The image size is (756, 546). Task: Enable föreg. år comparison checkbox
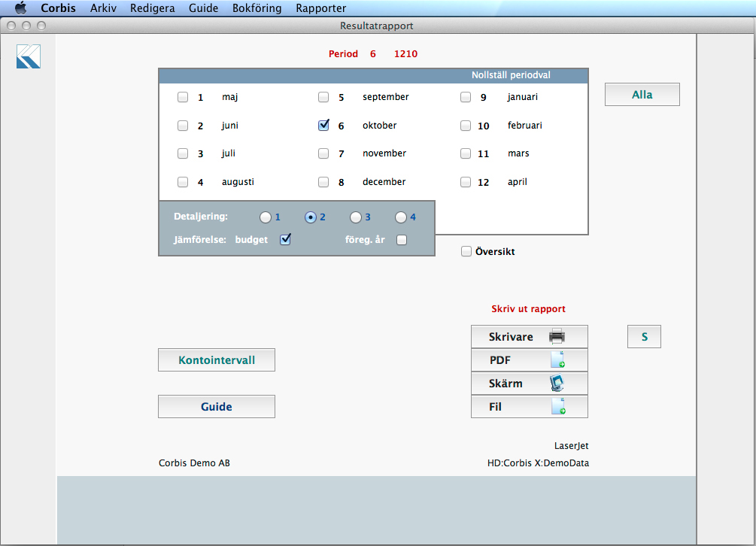click(402, 239)
